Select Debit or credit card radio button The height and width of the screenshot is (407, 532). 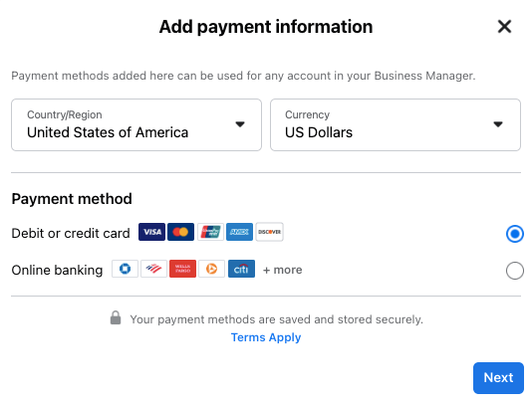pyautogui.click(x=515, y=234)
